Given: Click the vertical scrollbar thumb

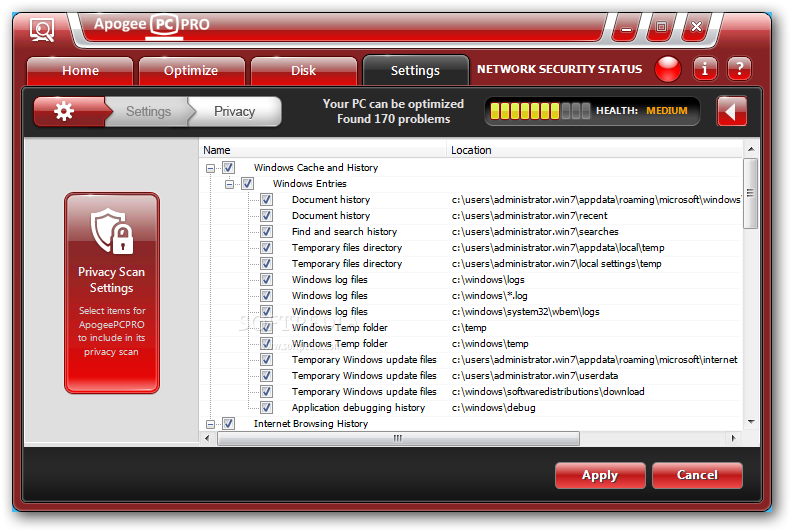Looking at the screenshot, I should 751,194.
